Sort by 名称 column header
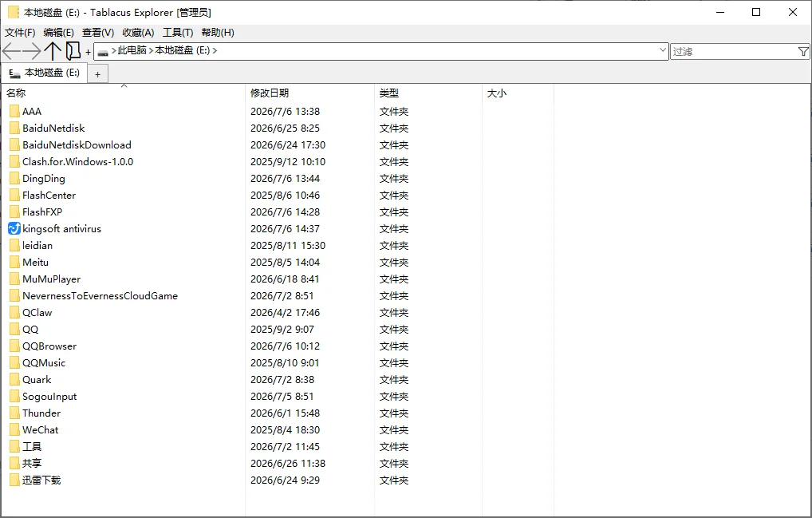The image size is (812, 518). point(124,93)
